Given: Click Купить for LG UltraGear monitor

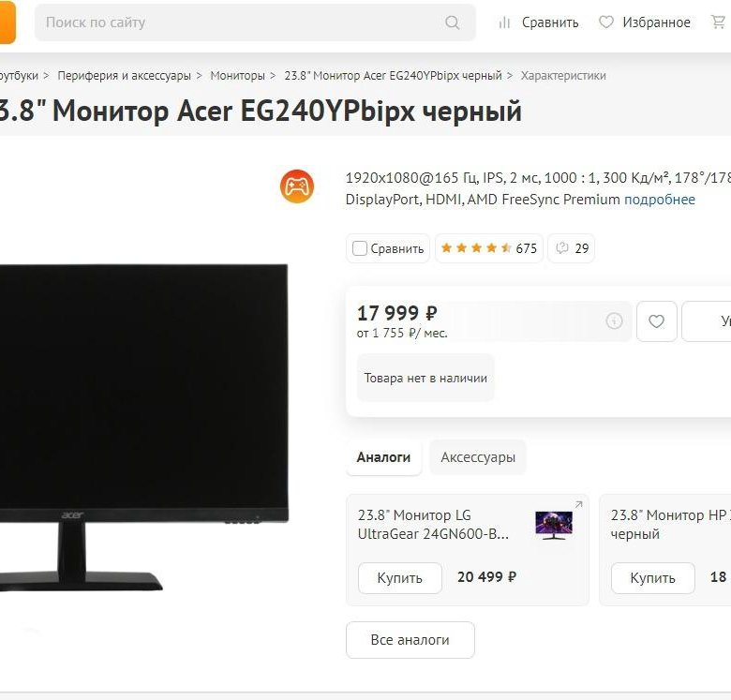Looking at the screenshot, I should click(x=399, y=578).
